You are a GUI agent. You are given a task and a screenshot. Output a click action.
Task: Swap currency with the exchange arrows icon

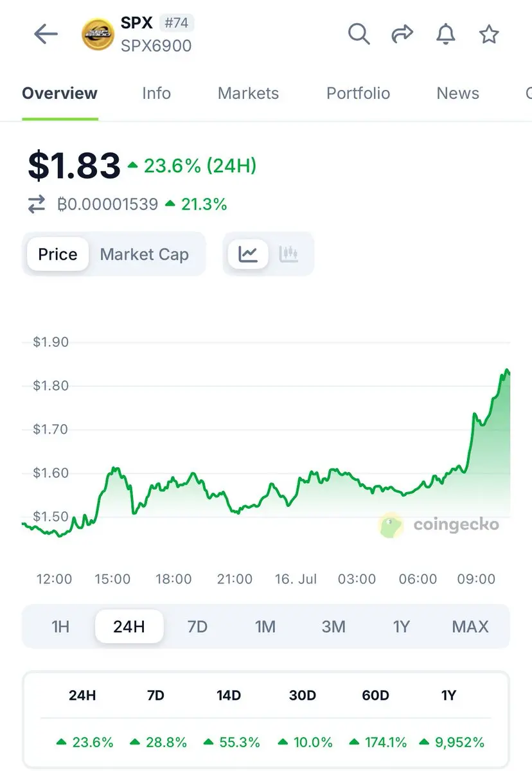pos(37,205)
